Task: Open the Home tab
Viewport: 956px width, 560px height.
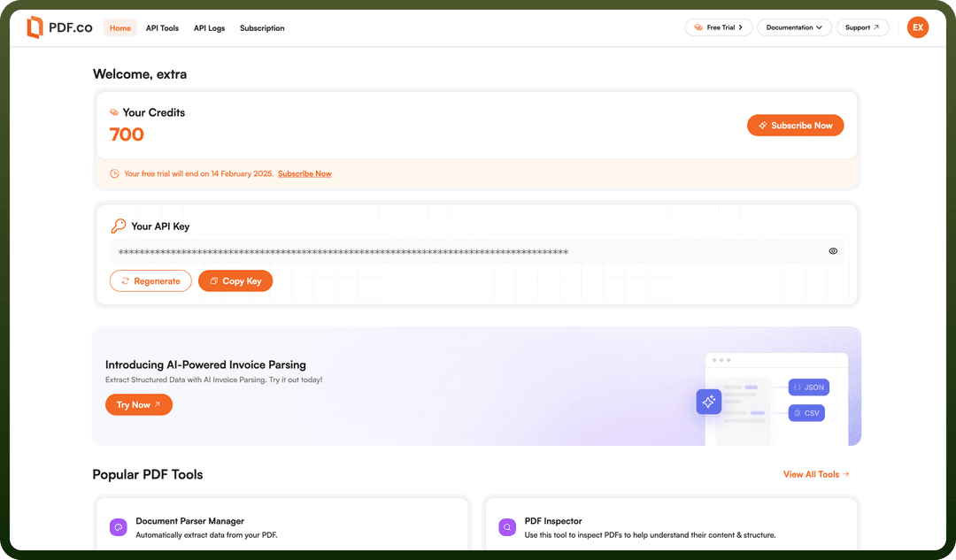Action: 120,28
